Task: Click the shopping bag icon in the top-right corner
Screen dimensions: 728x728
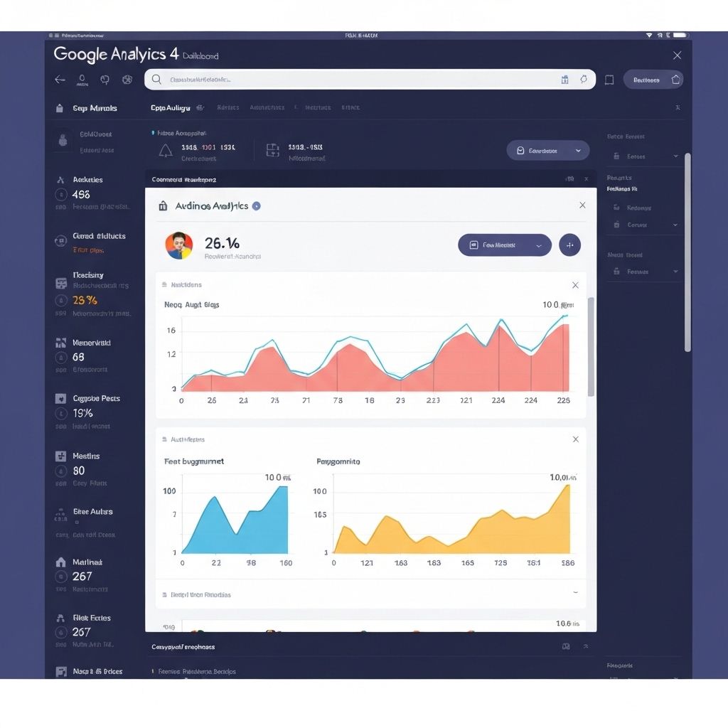Action: click(676, 80)
